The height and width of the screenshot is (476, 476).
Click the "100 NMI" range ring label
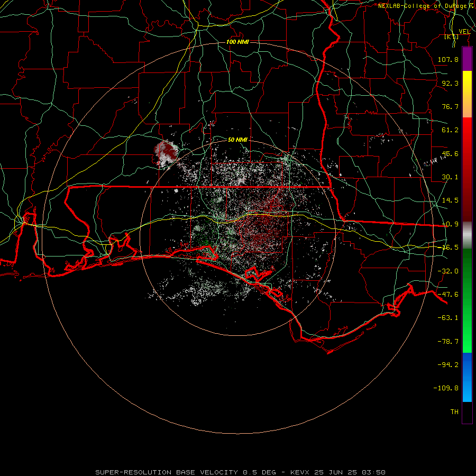(x=237, y=42)
